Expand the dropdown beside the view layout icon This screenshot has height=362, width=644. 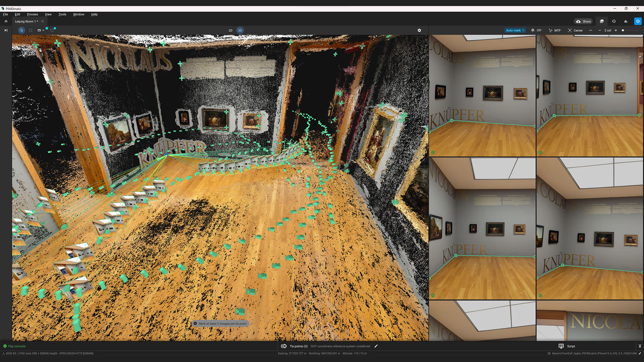click(x=44, y=30)
